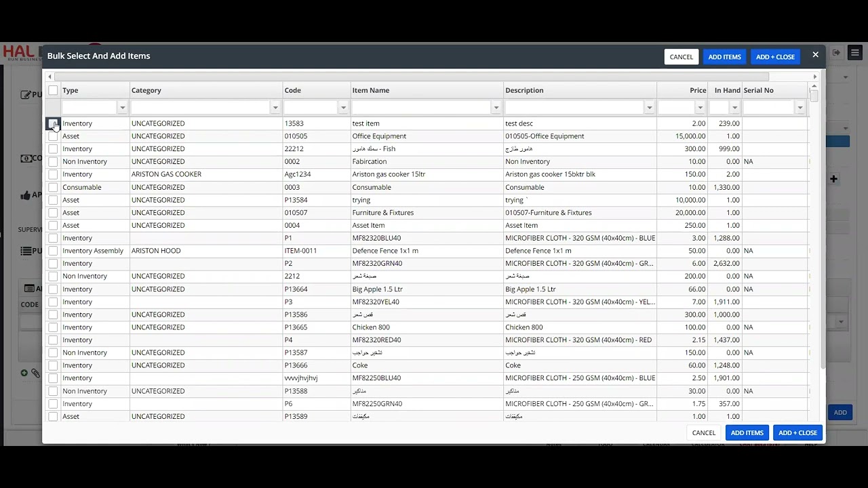Click the 'ARISTON HOOD' category cell
Screen dimensions: 868x488
click(206, 251)
